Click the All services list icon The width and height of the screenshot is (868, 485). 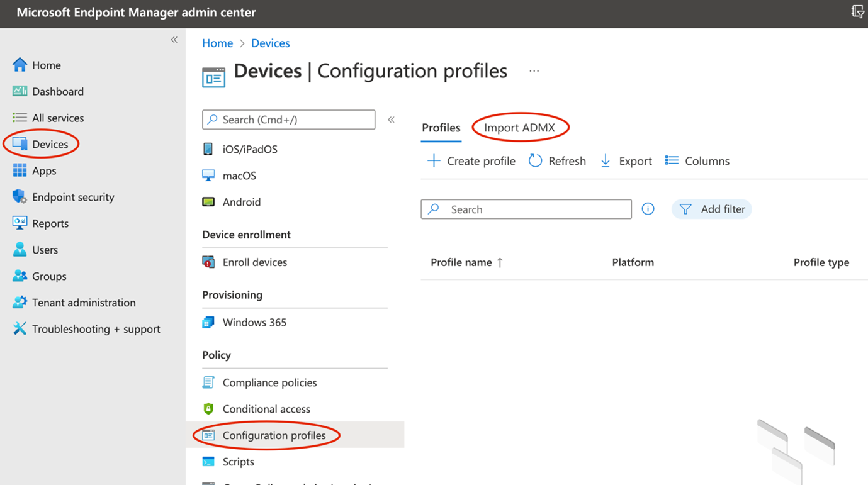20,118
